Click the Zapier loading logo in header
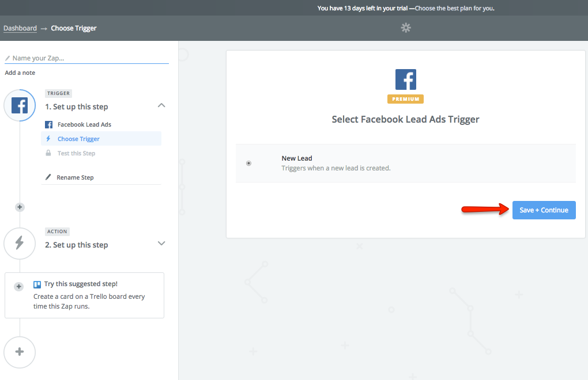This screenshot has height=380, width=588. pos(406,28)
